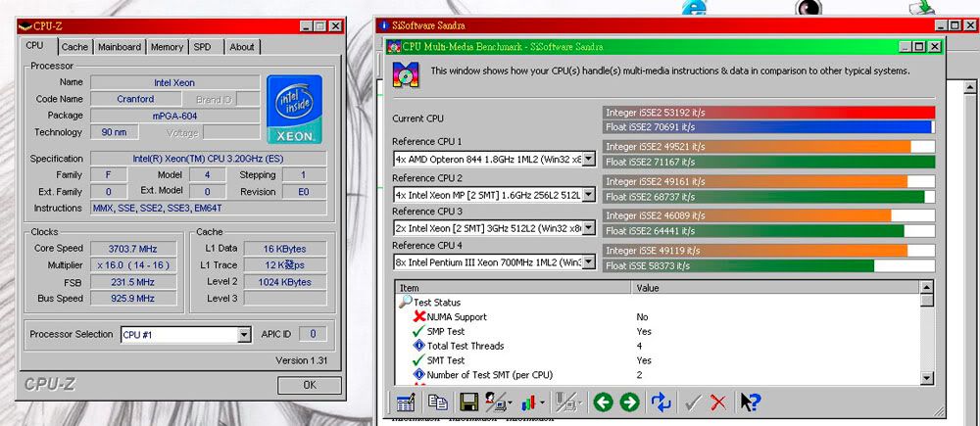Click scroll-up arrow of the Sandra main window
Screen dimensions: 980x426
[x=969, y=87]
